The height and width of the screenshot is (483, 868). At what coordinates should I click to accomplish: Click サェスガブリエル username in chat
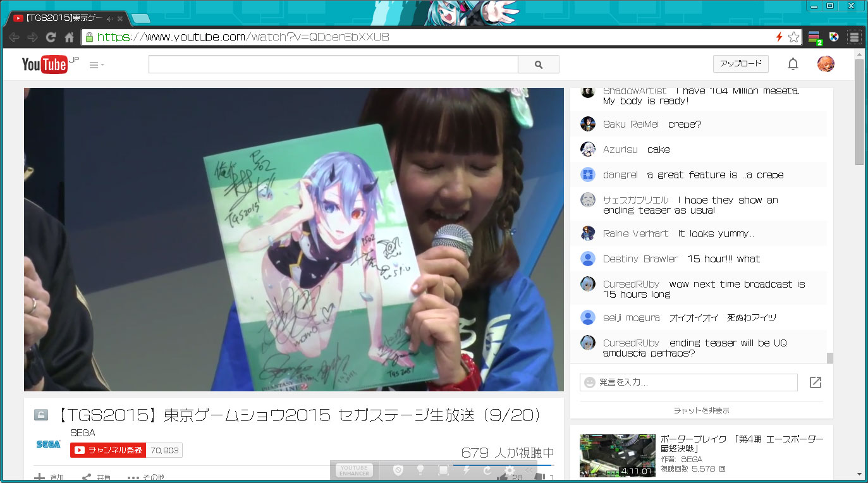(635, 200)
